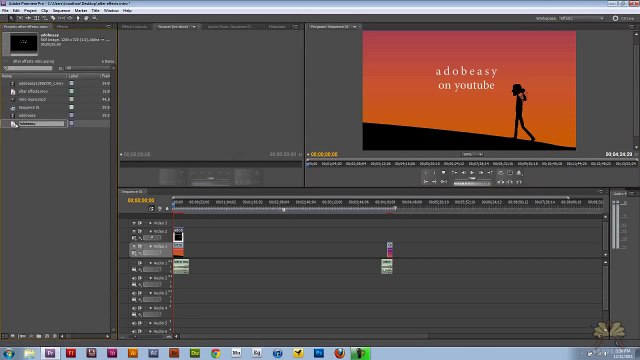640x360 pixels.
Task: Click Set unnumbered marker in timeline header
Action: [x=167, y=209]
